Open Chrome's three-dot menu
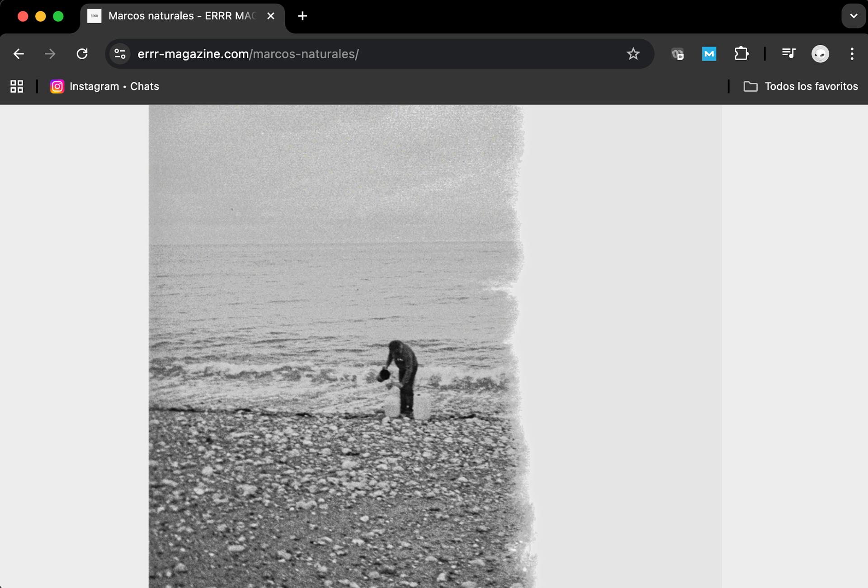 852,54
